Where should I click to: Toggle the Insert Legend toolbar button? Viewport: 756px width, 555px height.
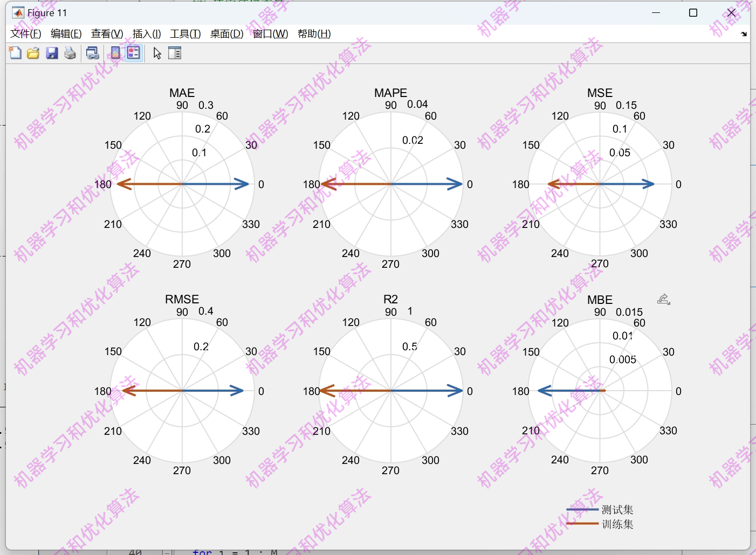pyautogui.click(x=134, y=53)
